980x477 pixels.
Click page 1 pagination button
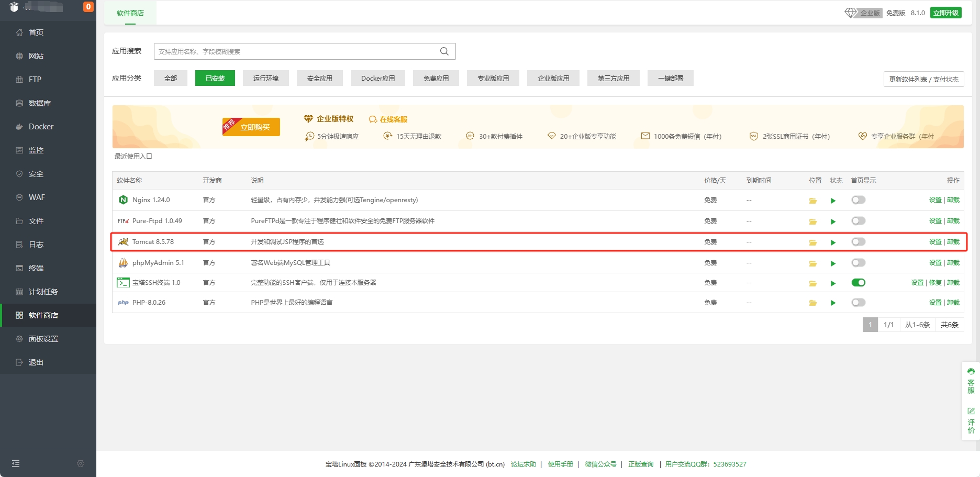[870, 325]
